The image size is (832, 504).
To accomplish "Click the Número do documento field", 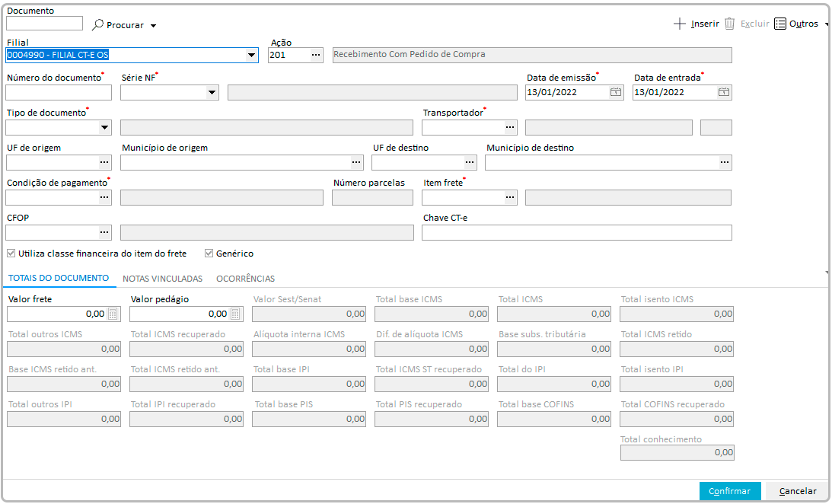I will 59,92.
